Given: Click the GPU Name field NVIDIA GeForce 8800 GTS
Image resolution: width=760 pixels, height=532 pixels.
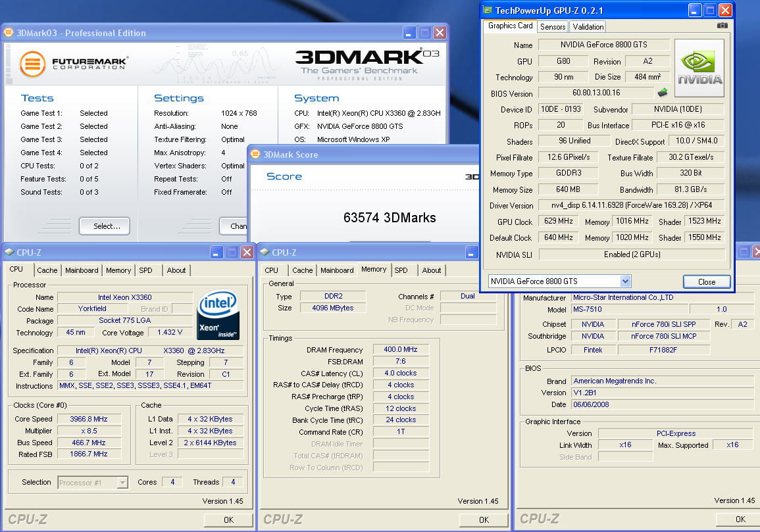Looking at the screenshot, I should point(604,45).
